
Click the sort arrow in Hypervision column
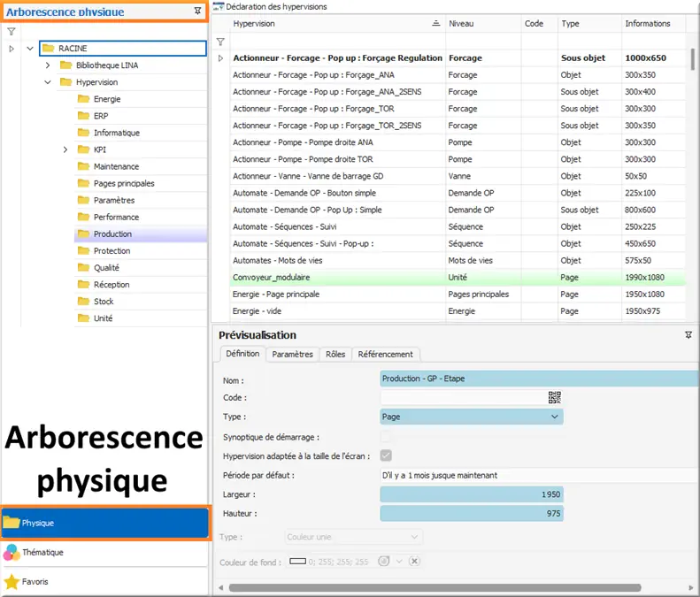436,23
